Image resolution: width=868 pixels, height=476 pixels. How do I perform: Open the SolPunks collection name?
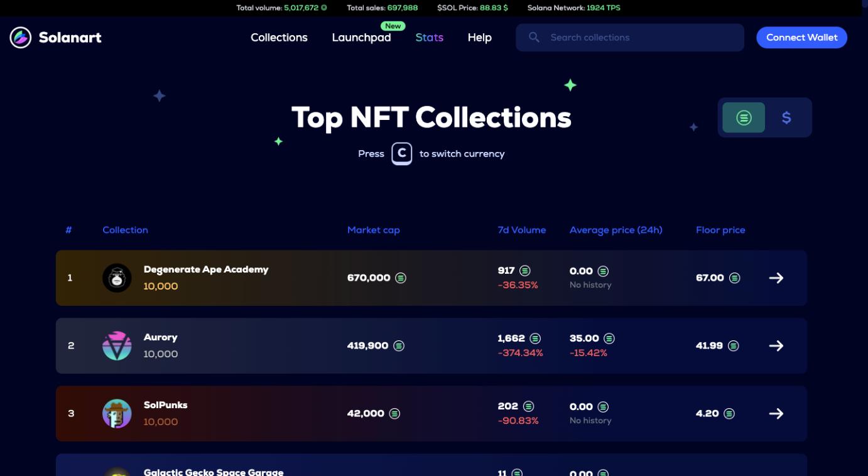165,405
